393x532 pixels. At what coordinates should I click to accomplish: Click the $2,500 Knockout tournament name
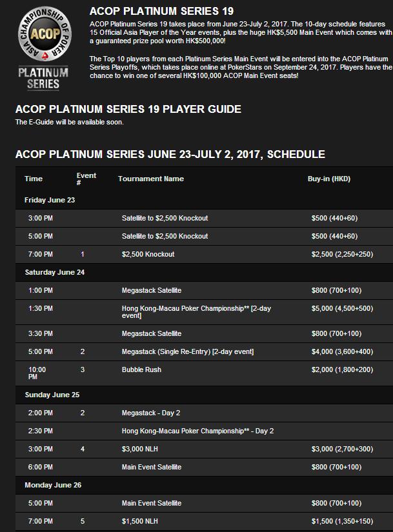[x=148, y=254]
